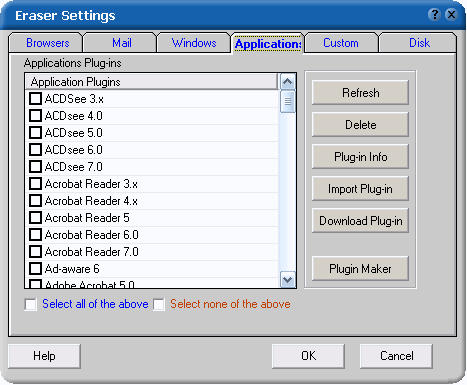Click the plugin list scroll up arrow
The height and width of the screenshot is (385, 467).
(288, 82)
